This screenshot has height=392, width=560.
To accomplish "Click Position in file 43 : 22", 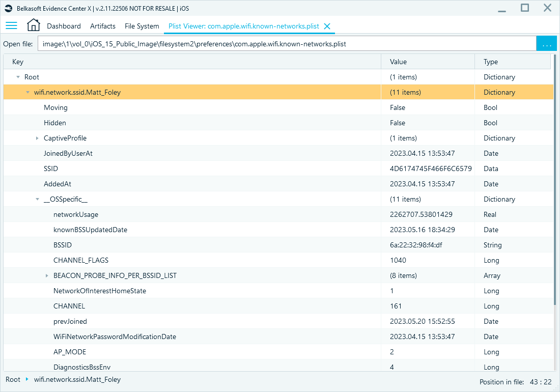I will click(x=515, y=382).
